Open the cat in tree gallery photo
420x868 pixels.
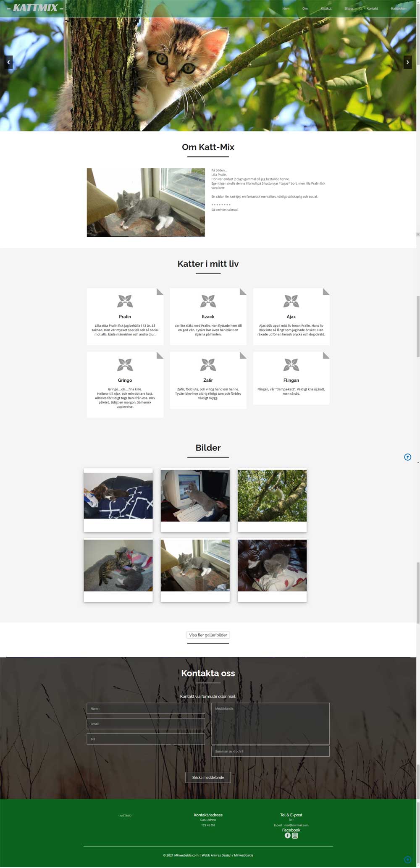(x=272, y=496)
